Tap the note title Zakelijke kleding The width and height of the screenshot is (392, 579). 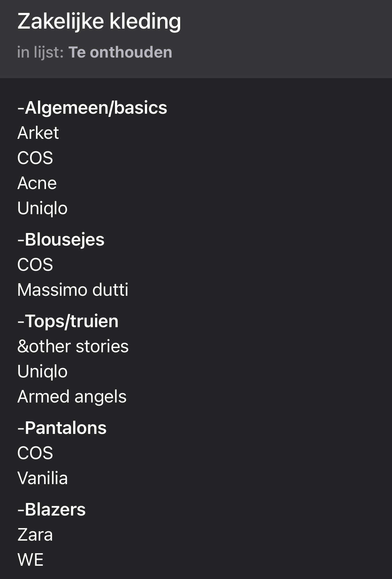(99, 22)
